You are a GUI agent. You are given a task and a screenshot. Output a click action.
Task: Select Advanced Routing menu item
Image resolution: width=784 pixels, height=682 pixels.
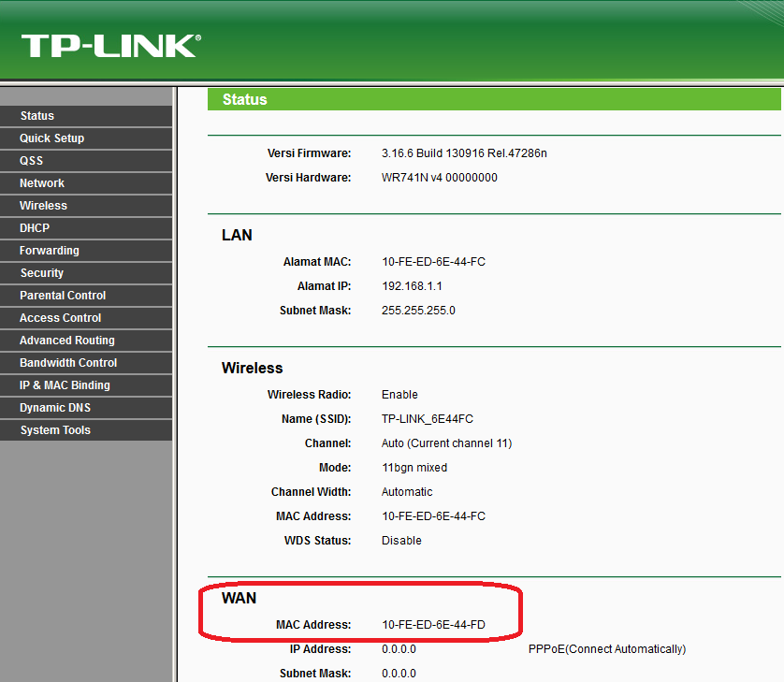[86, 341]
